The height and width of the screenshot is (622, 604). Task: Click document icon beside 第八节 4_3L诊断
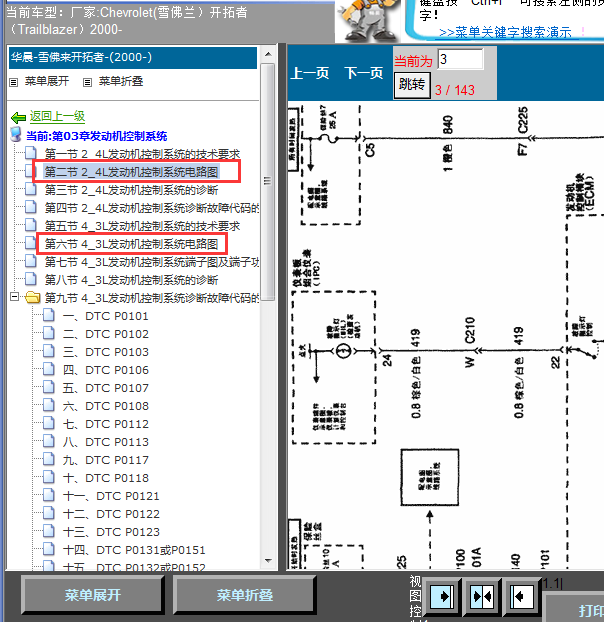coord(31,279)
